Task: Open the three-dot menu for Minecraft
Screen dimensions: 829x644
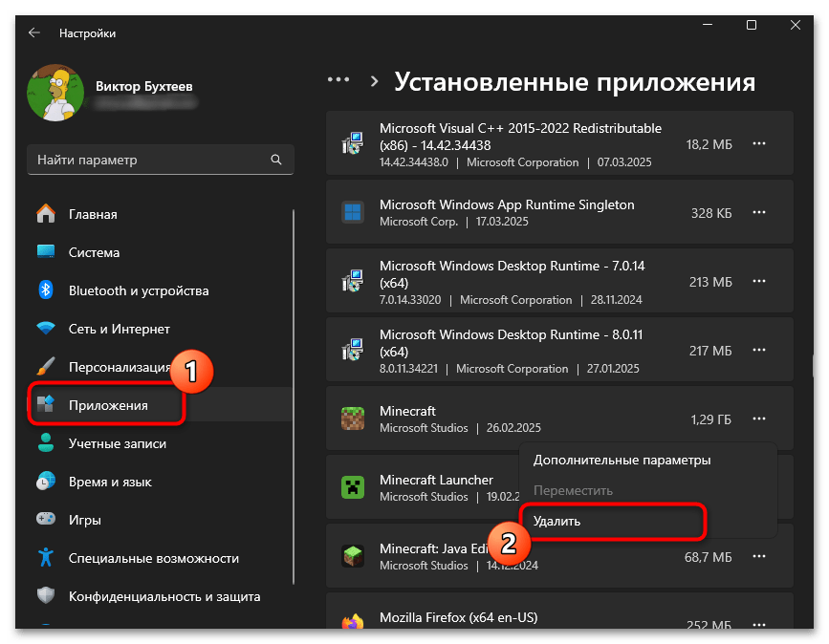Action: (x=758, y=419)
